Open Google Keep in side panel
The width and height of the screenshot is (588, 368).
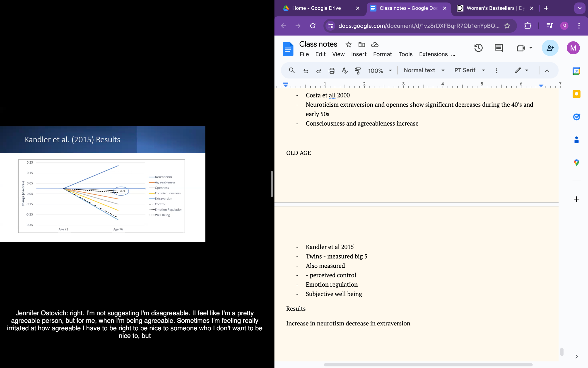[x=576, y=94]
